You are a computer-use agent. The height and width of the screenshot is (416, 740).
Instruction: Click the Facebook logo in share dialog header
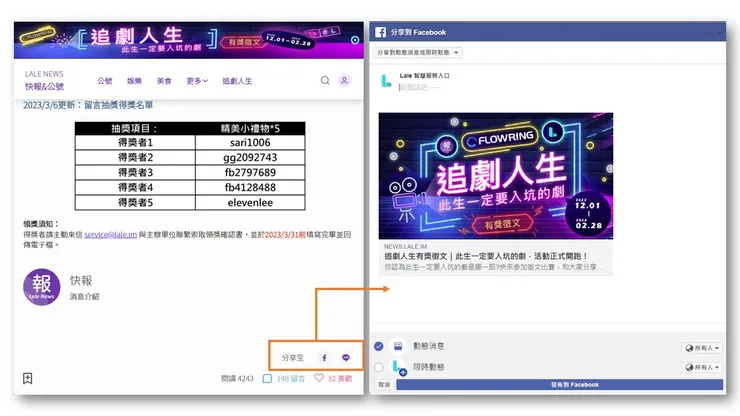click(x=380, y=32)
